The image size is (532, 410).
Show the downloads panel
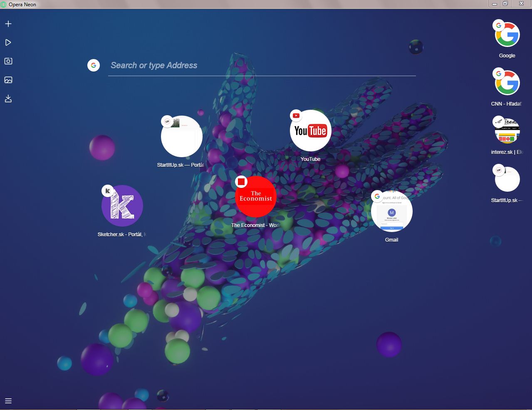pos(8,99)
